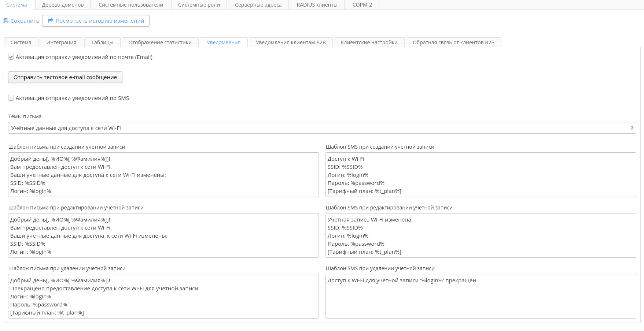Click the SMS account deletion template textarea
The width and height of the screenshot is (644, 331).
(x=481, y=296)
